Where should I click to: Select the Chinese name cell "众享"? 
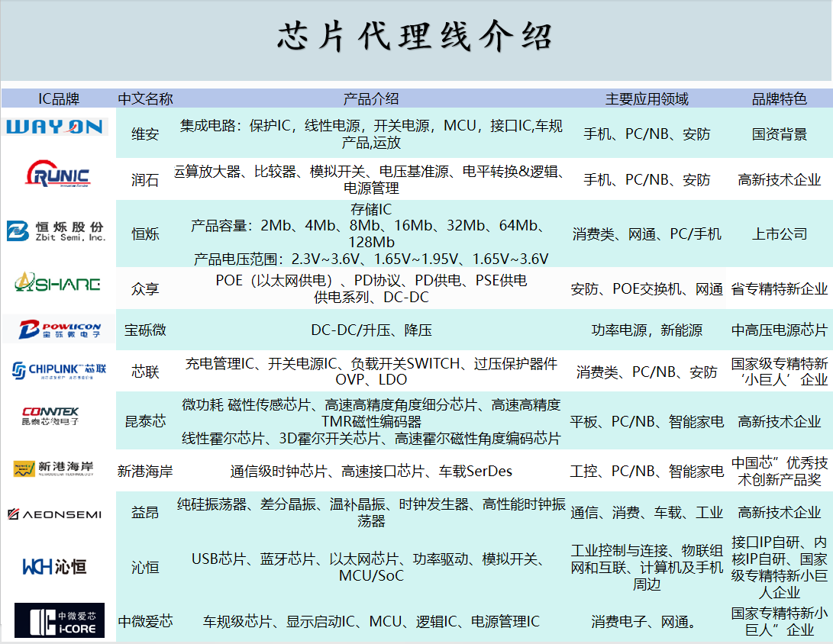[x=145, y=289]
